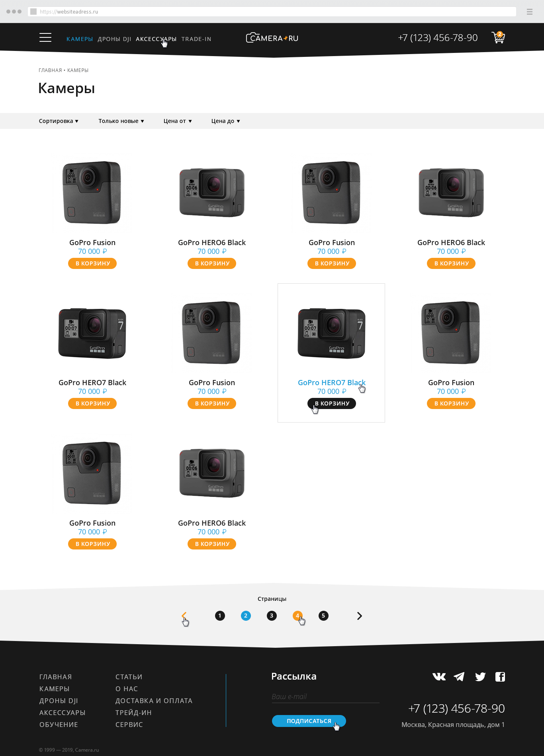Click the Камеры page heading
This screenshot has height=756, width=544.
click(67, 88)
